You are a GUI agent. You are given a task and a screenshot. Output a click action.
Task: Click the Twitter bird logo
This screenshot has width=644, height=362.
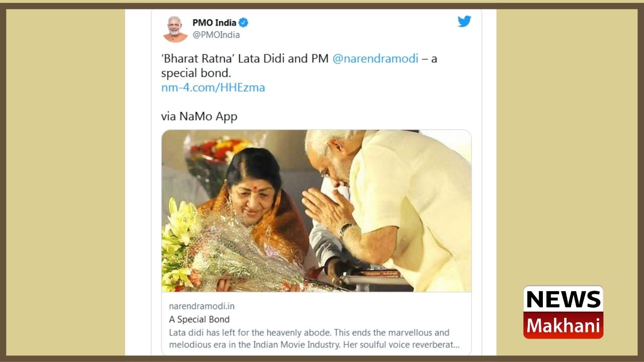click(x=464, y=22)
